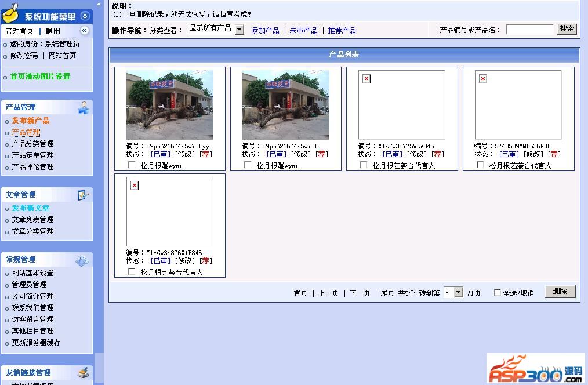This screenshot has height=385, width=588.
Task: Open 网站基本设置 in sidebar
Action: (32, 273)
